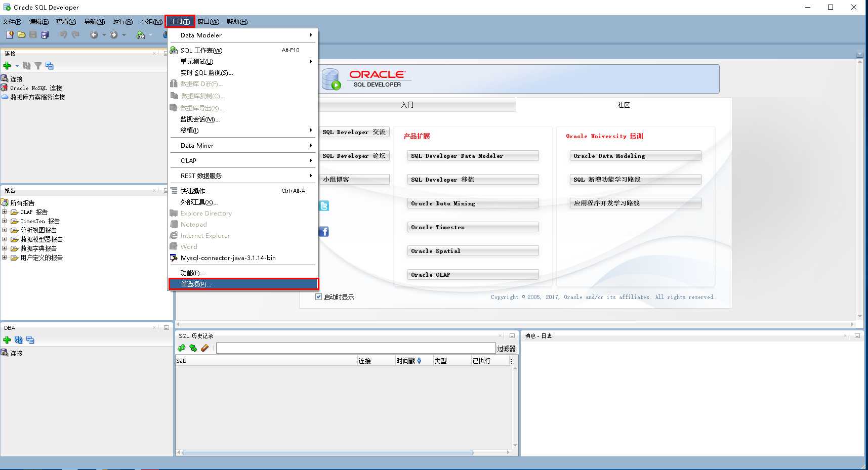Select 数据库方案服务连接 tree item

click(x=37, y=97)
